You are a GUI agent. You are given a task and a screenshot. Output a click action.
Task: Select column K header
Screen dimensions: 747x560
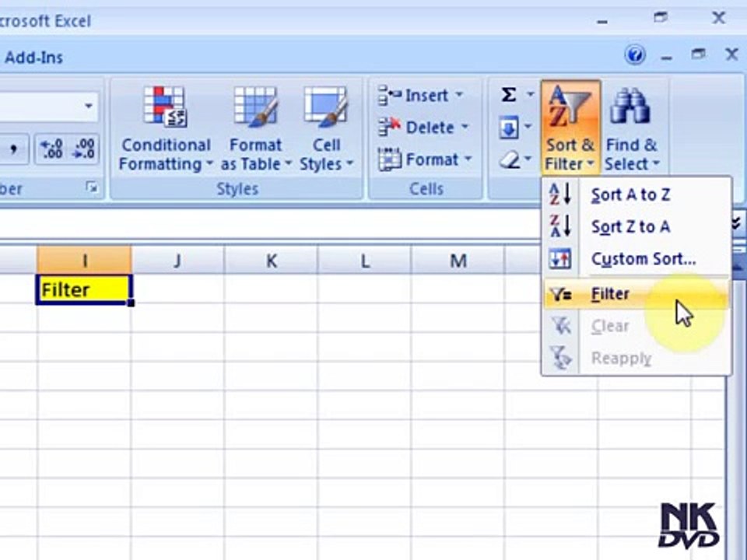[271, 260]
